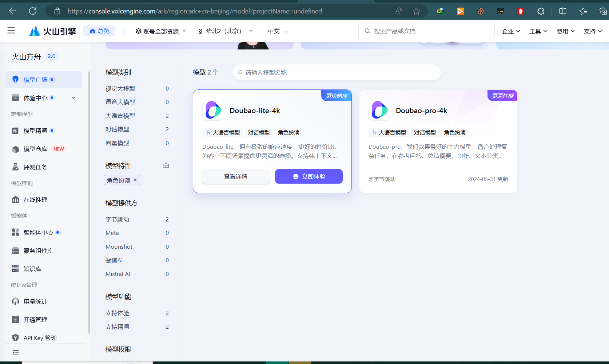
Task: Click the 在线推理 chart icon
Action: (x=15, y=200)
